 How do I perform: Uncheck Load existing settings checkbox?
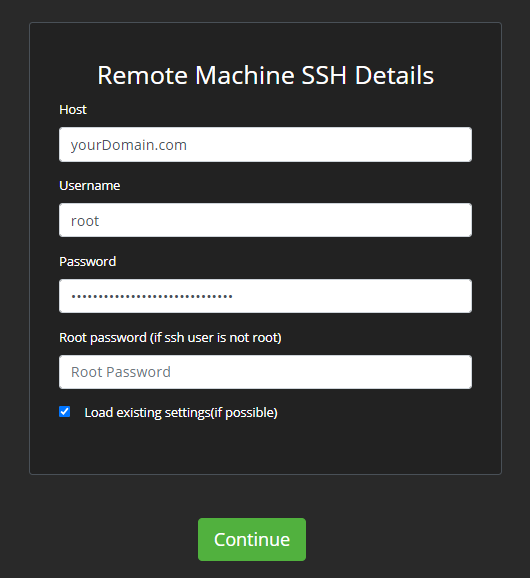[64, 411]
